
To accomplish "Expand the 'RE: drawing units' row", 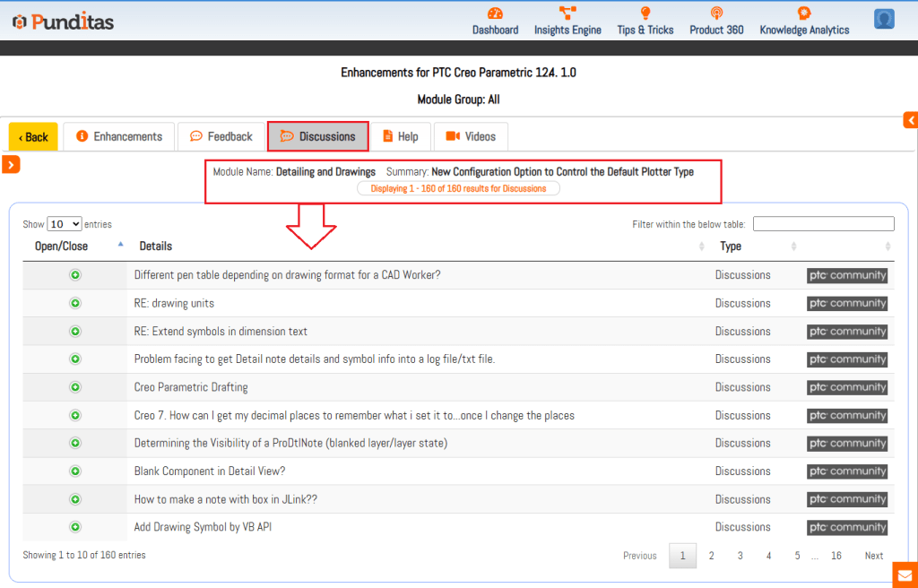I will click(x=75, y=303).
